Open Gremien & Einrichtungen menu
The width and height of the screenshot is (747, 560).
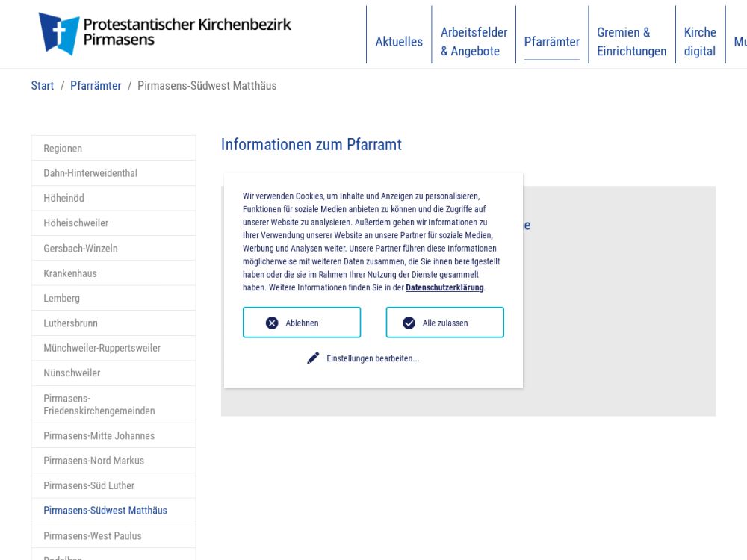[631, 42]
